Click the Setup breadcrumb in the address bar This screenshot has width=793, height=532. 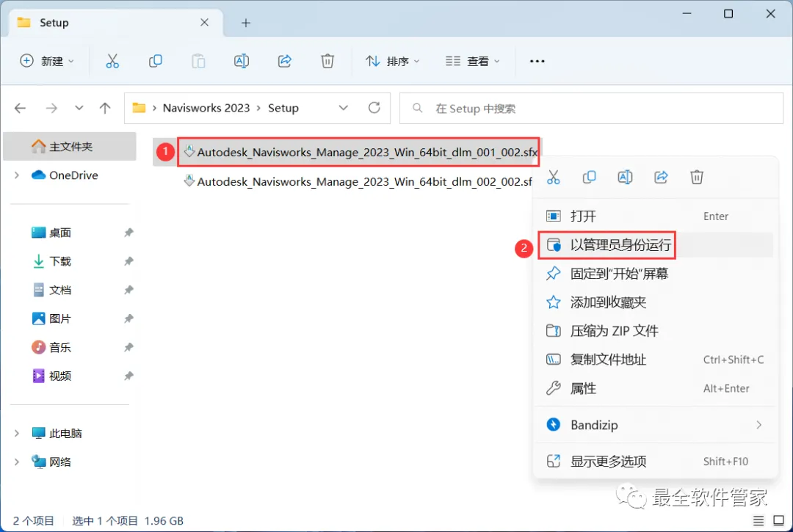(283, 108)
